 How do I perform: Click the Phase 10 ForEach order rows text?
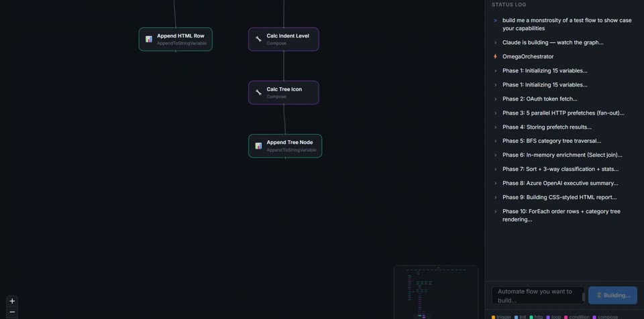pyautogui.click(x=561, y=216)
